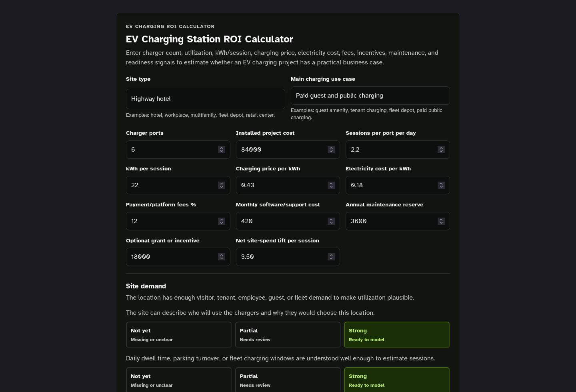Select Not yet for who will use chargers

click(x=179, y=335)
